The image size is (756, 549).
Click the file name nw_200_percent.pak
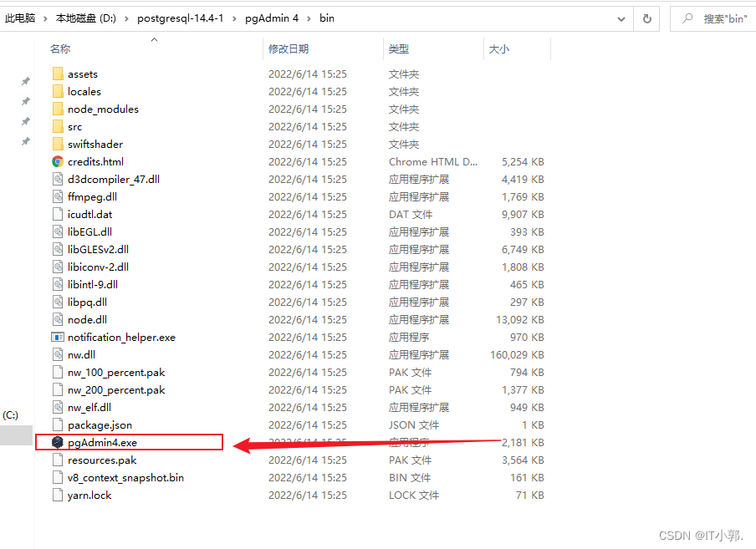click(x=116, y=390)
